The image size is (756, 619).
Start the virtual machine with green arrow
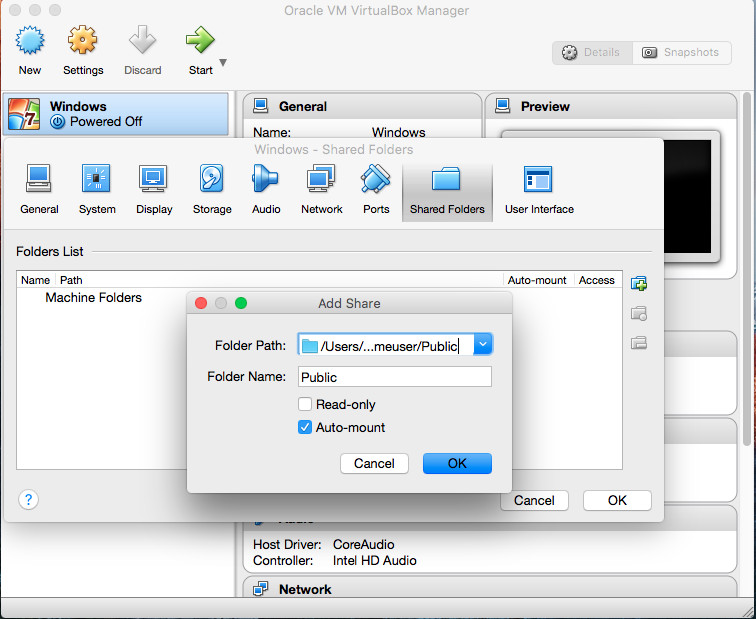coord(200,40)
